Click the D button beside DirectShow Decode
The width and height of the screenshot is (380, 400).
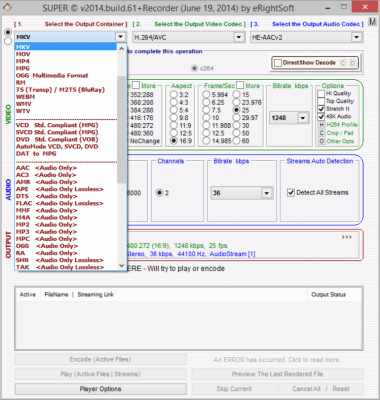tap(352, 63)
